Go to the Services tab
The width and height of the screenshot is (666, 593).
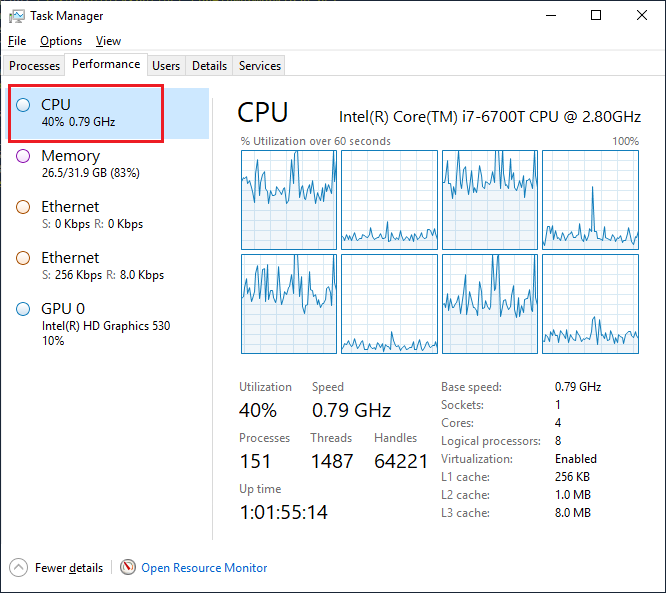pos(260,66)
